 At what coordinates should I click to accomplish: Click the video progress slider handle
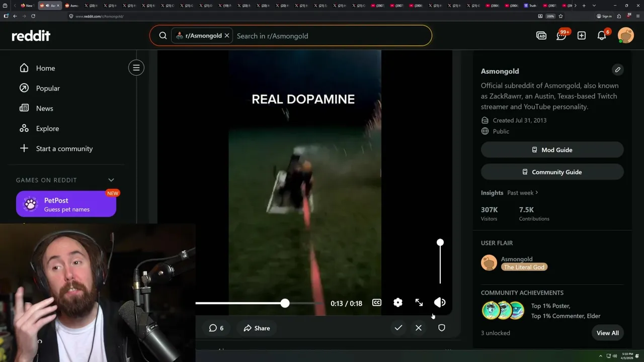tap(285, 303)
